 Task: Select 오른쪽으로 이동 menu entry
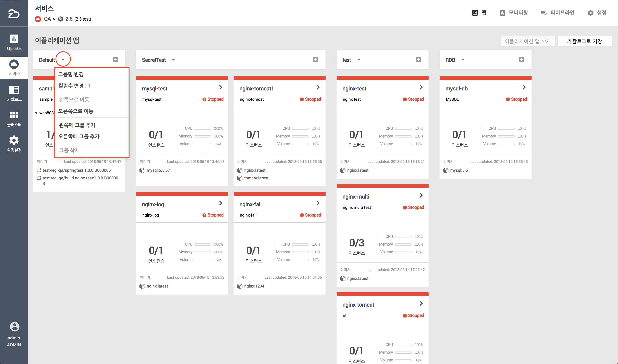[x=76, y=111]
